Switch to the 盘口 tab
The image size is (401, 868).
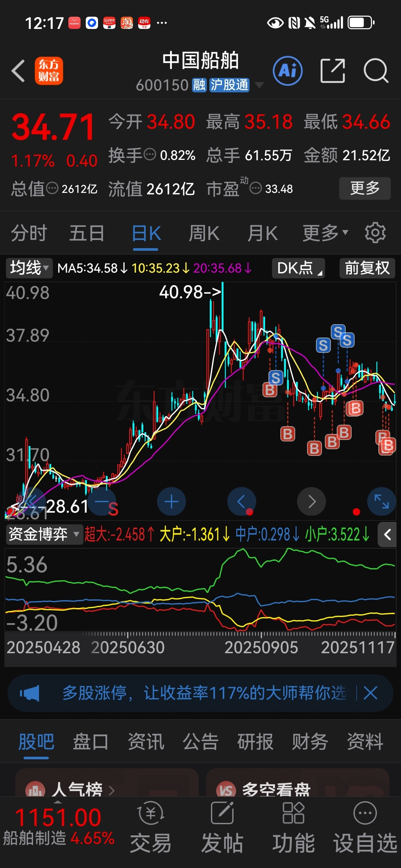[91, 742]
